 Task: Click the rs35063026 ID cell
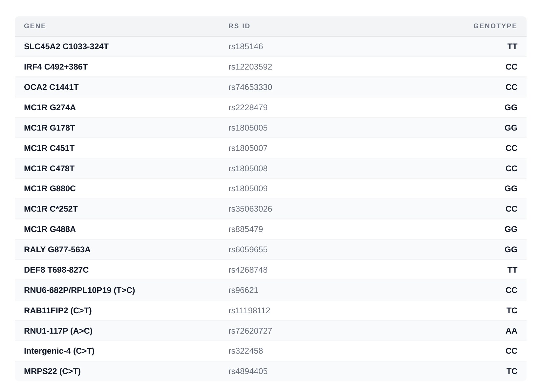tap(250, 209)
